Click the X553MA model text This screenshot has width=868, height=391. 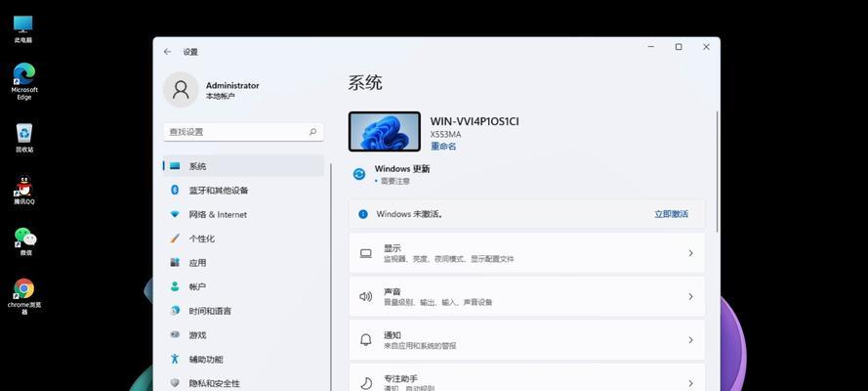pyautogui.click(x=445, y=135)
